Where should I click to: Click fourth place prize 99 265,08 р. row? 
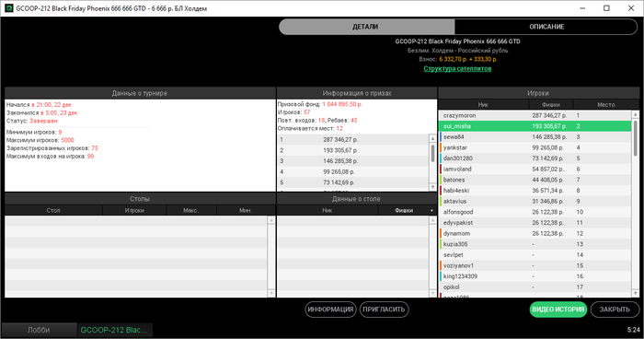[x=352, y=171]
